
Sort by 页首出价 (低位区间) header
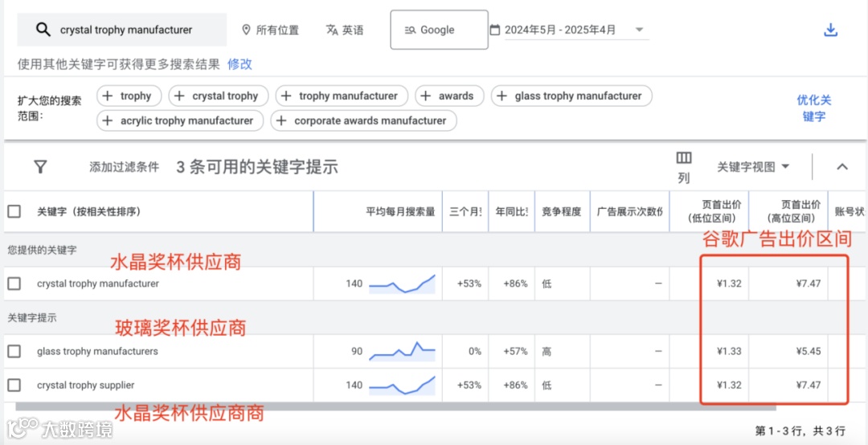[x=714, y=211]
